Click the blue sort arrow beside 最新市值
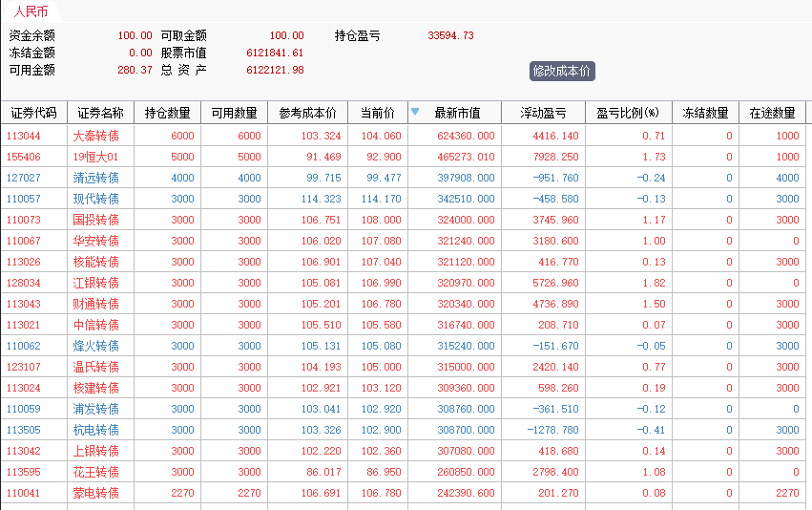The height and width of the screenshot is (510, 812). [415, 112]
